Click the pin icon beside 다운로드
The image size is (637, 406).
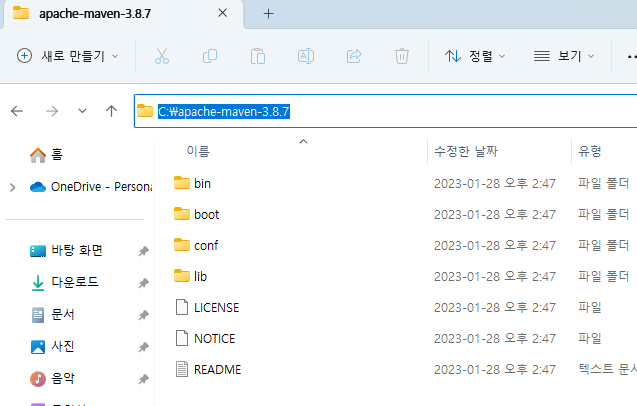tap(143, 283)
